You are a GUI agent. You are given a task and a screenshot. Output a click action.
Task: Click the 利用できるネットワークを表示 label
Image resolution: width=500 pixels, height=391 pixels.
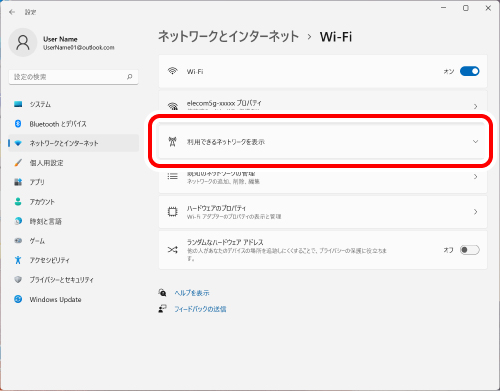[226, 142]
